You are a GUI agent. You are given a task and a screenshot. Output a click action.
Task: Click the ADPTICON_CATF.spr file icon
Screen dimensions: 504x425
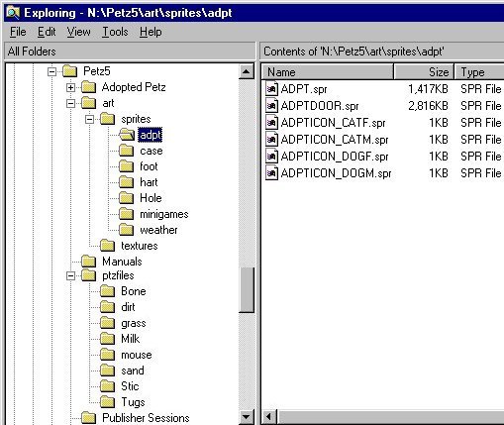(x=271, y=123)
